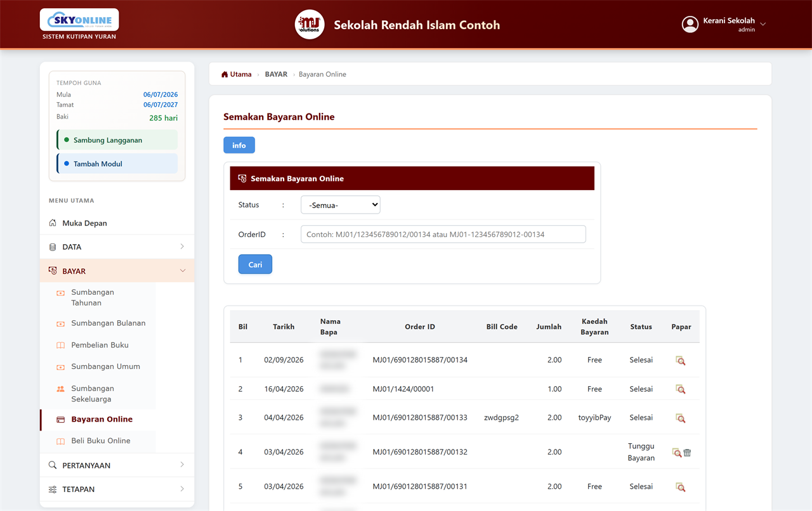812x511 pixels.
Task: Click the TETAPAN settings sliders icon
Action: [53, 489]
